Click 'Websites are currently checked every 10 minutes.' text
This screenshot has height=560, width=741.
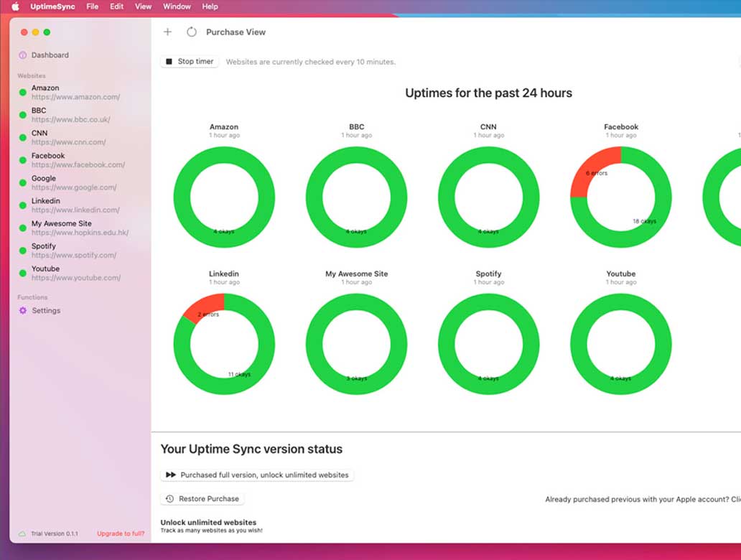(x=310, y=62)
